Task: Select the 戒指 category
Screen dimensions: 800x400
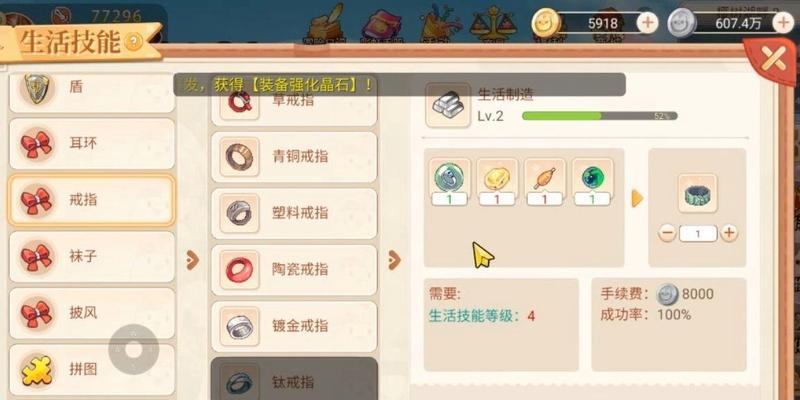Action: pos(92,200)
